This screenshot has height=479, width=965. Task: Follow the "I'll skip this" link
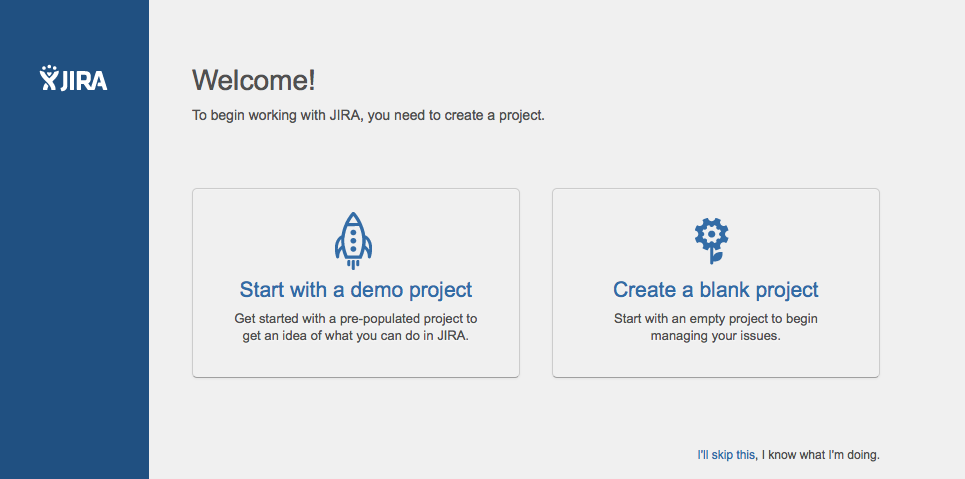[x=726, y=455]
